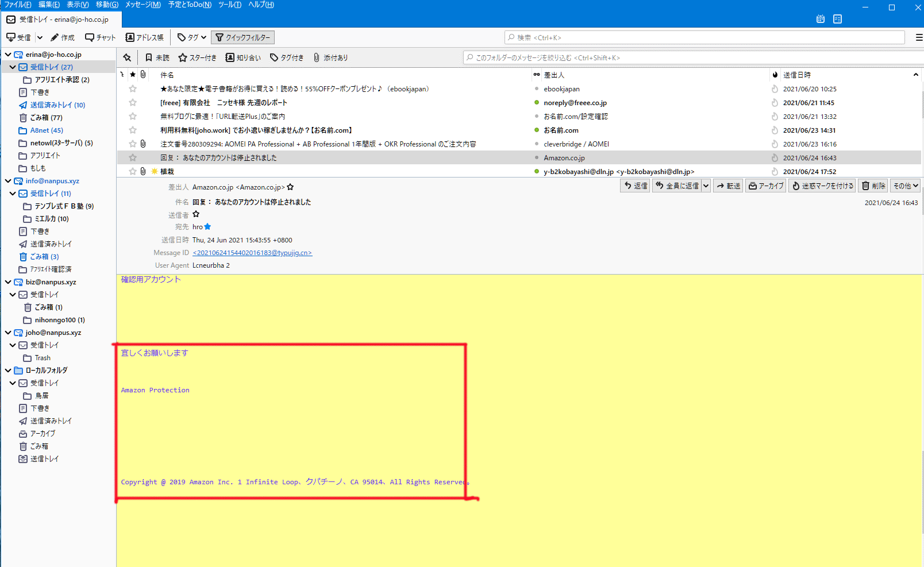Open the tasks icon in the tab bar
This screenshot has height=567, width=924.
[x=837, y=19]
